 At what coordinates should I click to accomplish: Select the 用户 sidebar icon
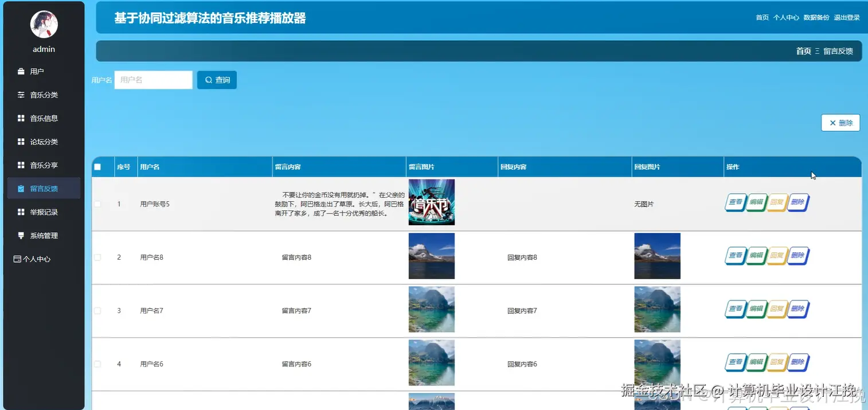22,71
